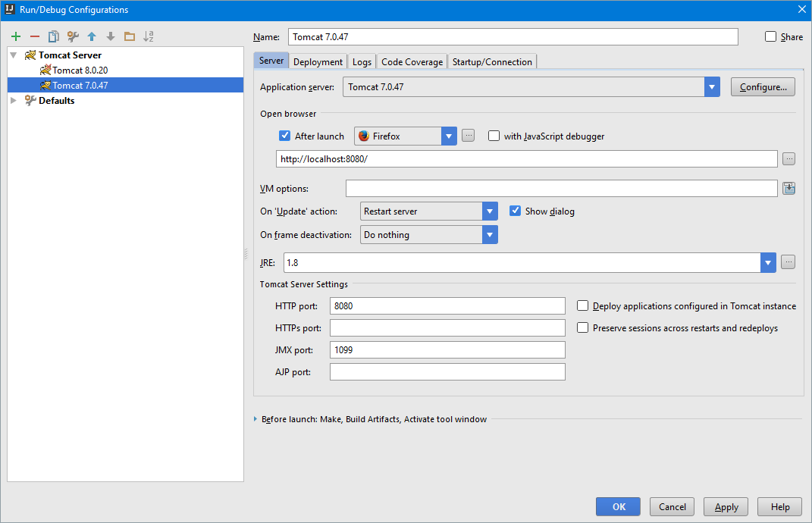Create new folder for configurations
Image resolution: width=812 pixels, height=523 pixels.
[x=130, y=36]
